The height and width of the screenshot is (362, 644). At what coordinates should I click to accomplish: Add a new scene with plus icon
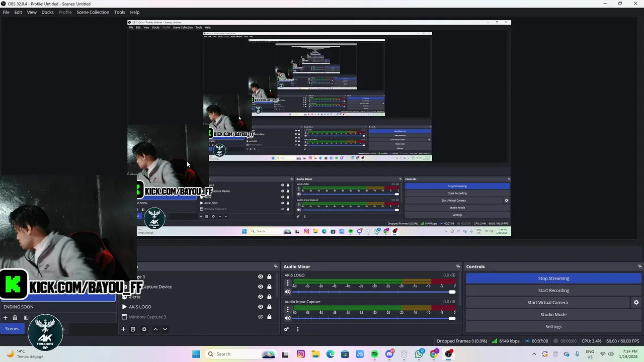(5, 318)
